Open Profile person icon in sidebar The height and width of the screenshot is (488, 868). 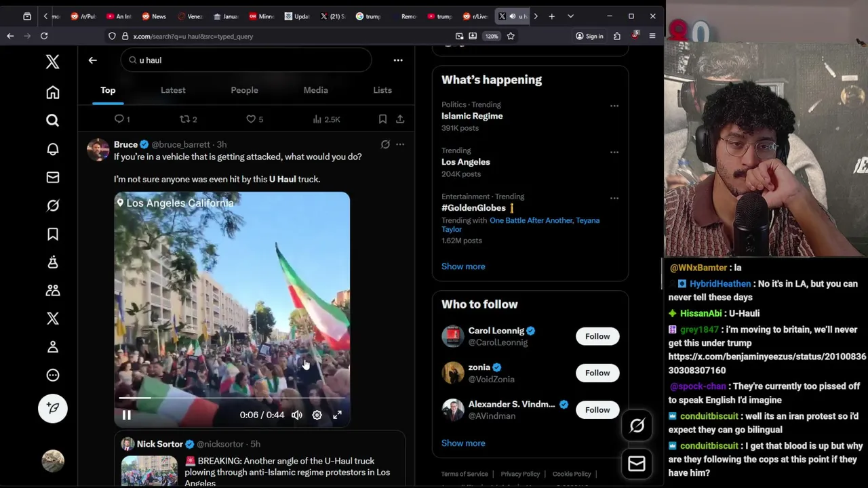coord(52,347)
